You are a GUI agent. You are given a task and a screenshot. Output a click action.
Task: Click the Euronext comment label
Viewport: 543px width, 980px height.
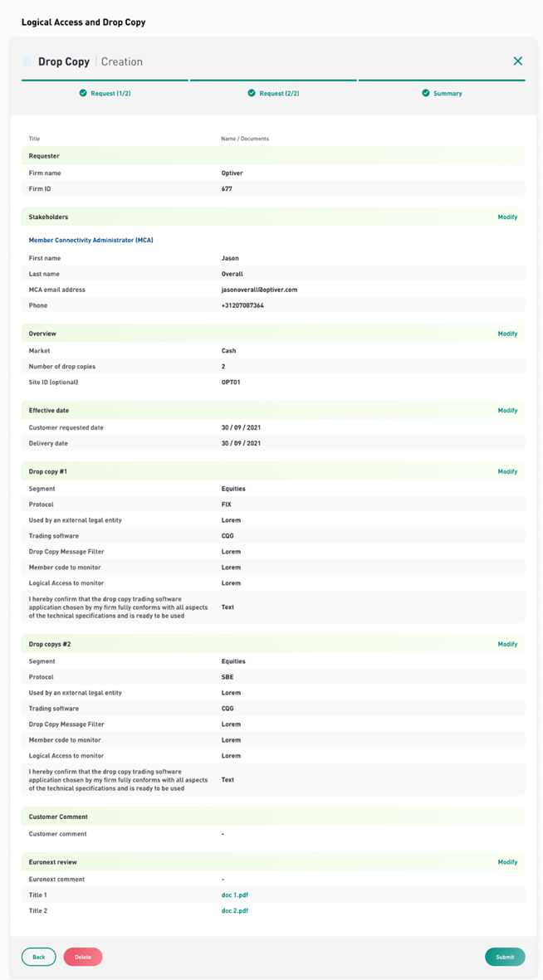pyautogui.click(x=57, y=880)
